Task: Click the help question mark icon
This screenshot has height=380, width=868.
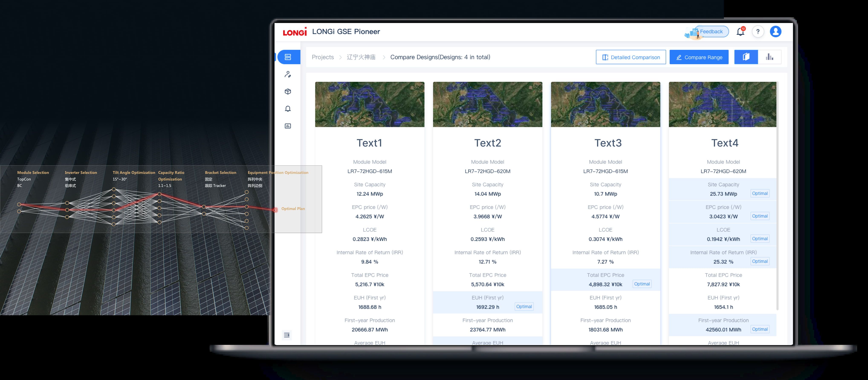Action: click(x=758, y=32)
